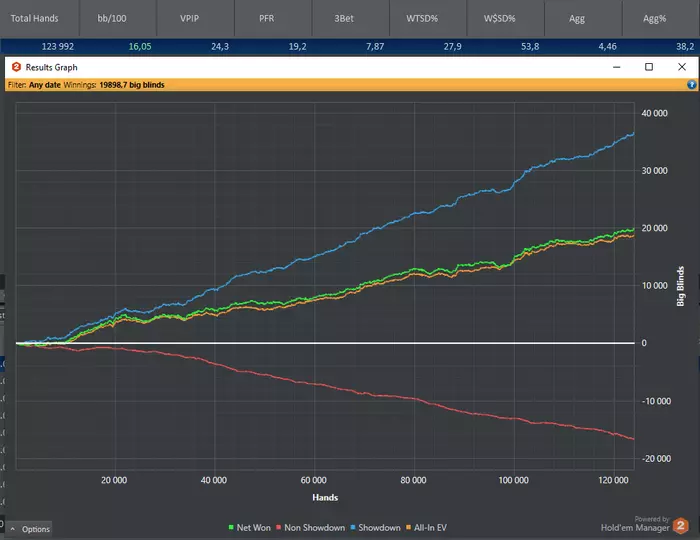Click the 'Any date' filter text
This screenshot has width=700, height=540.
click(x=45, y=85)
